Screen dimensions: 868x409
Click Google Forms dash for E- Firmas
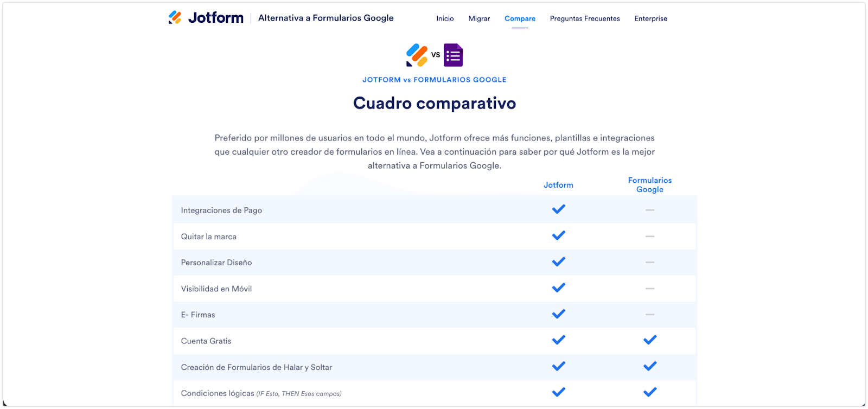649,315
